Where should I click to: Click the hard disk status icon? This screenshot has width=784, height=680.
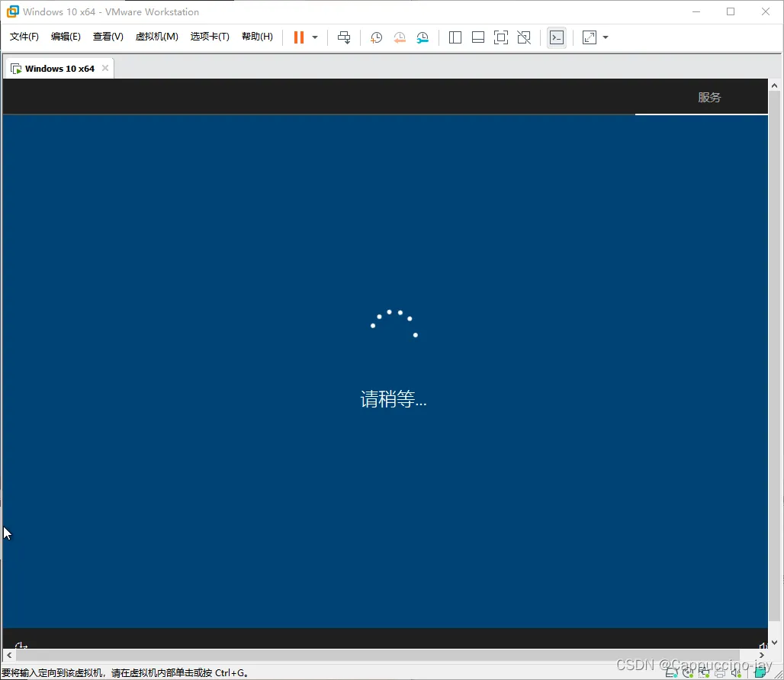671,673
